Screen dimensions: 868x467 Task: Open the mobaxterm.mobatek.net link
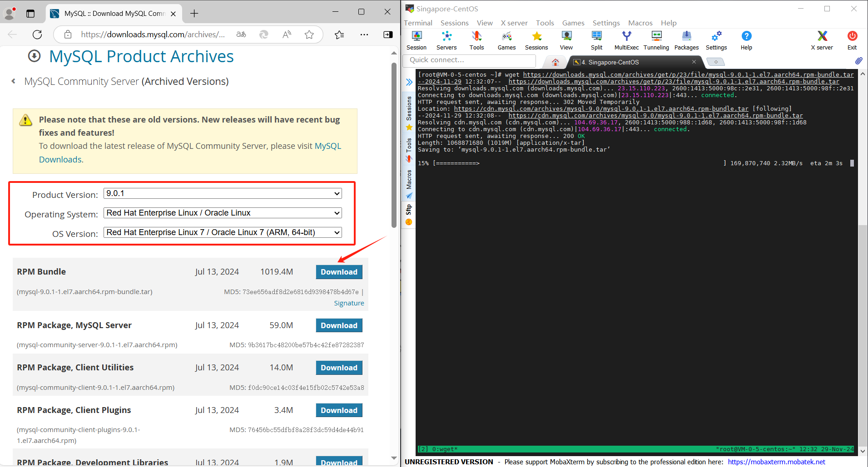(x=776, y=462)
